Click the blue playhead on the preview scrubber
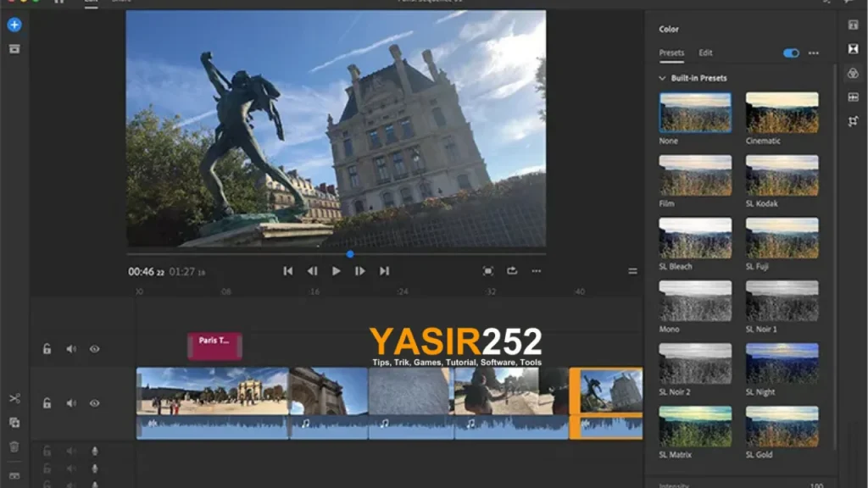The width and height of the screenshot is (868, 488). click(x=350, y=254)
